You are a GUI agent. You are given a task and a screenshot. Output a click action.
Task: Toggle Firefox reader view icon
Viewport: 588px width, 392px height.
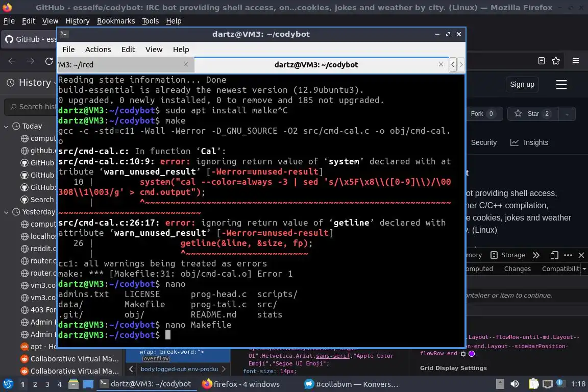541,61
